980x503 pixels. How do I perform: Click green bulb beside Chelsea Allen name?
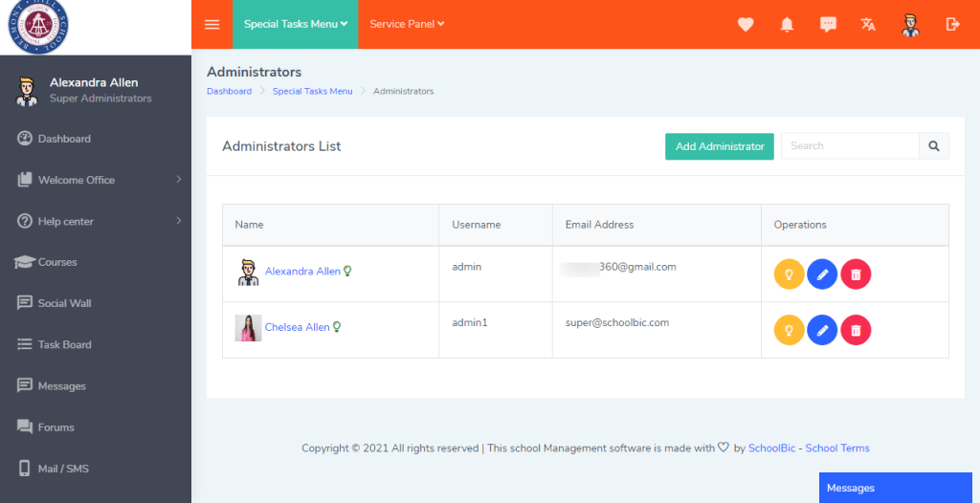[x=336, y=327]
